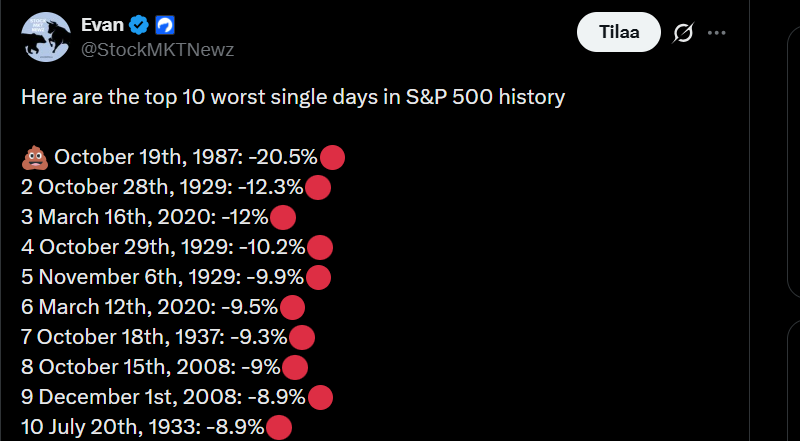Click the red circle after -12.3%
This screenshot has height=441, width=800.
tap(318, 187)
